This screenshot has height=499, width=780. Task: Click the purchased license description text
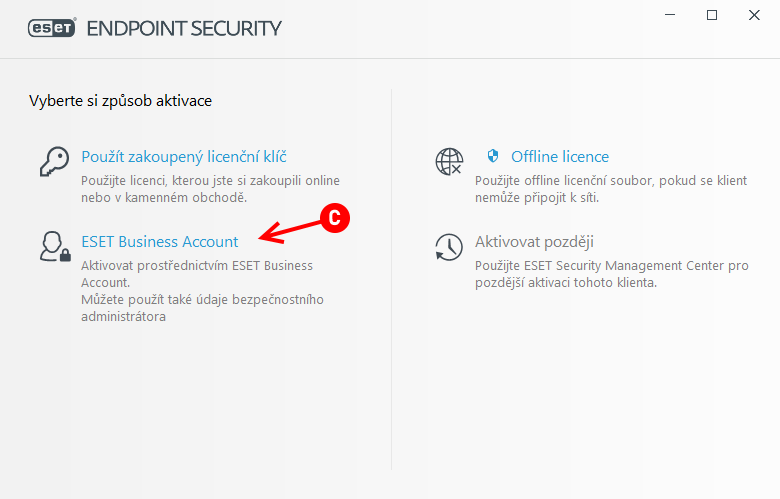click(x=210, y=189)
